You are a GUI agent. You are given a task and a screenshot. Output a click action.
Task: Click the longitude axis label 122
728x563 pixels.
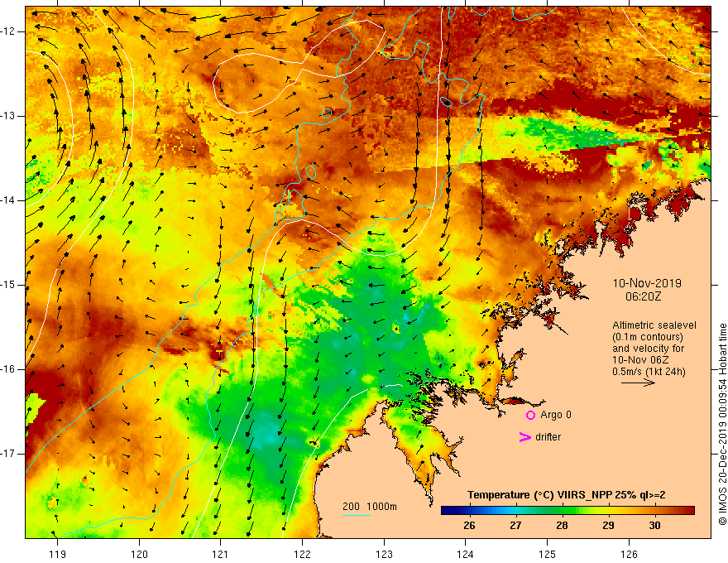coord(302,554)
